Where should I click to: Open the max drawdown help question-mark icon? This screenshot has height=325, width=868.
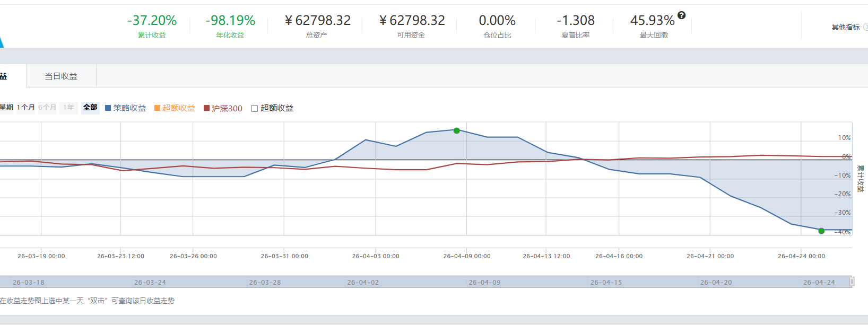point(682,15)
